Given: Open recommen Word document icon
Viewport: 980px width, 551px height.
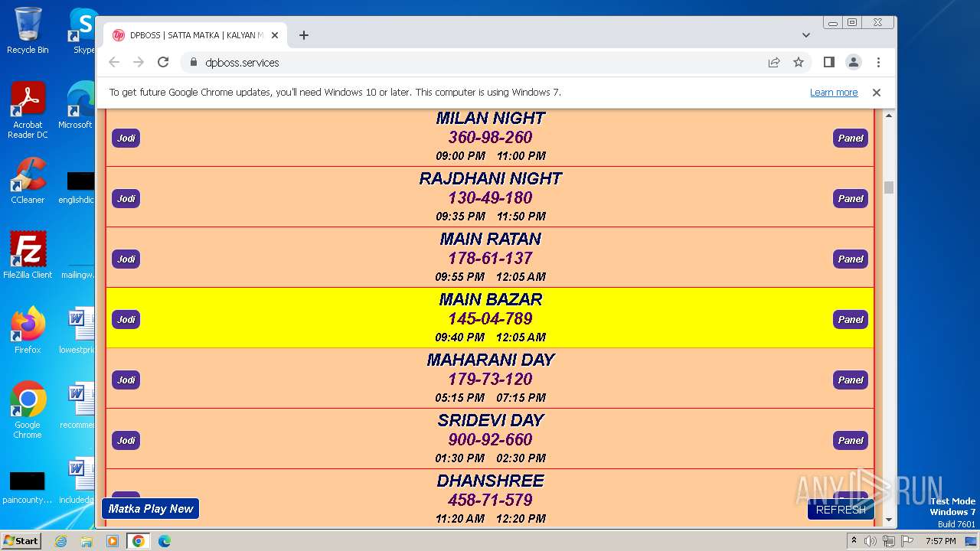Looking at the screenshot, I should 78,406.
